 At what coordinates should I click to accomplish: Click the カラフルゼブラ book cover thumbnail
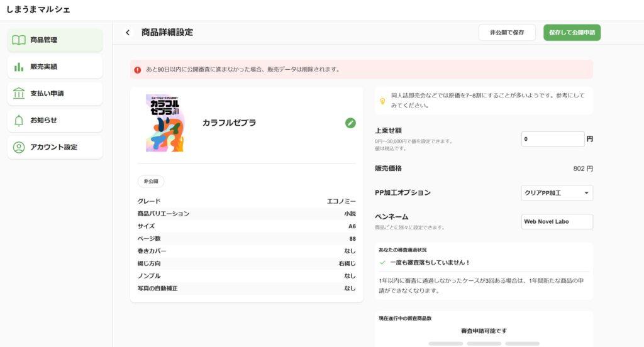click(165, 123)
